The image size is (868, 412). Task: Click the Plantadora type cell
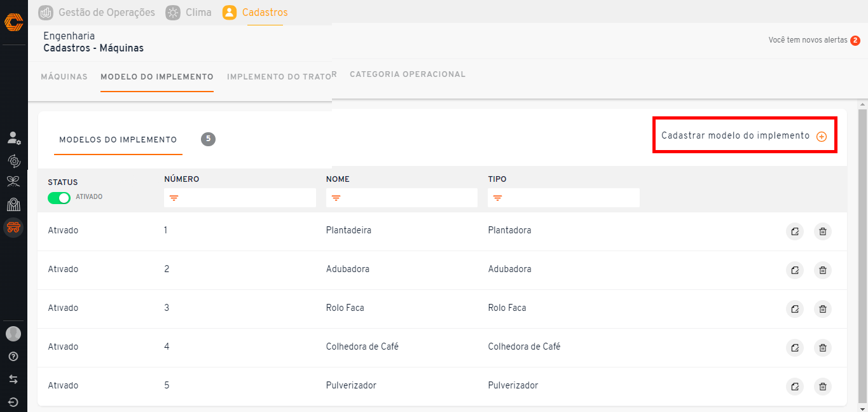coord(509,230)
